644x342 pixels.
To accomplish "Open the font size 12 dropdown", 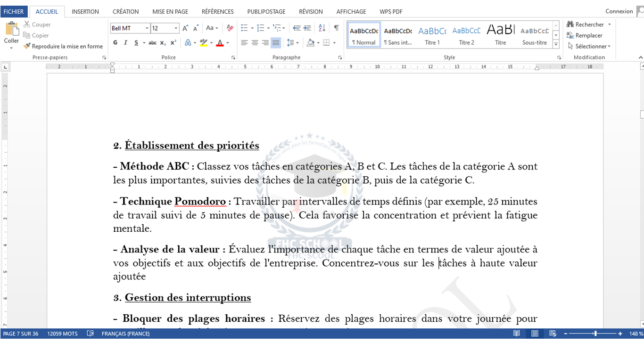I will point(176,28).
